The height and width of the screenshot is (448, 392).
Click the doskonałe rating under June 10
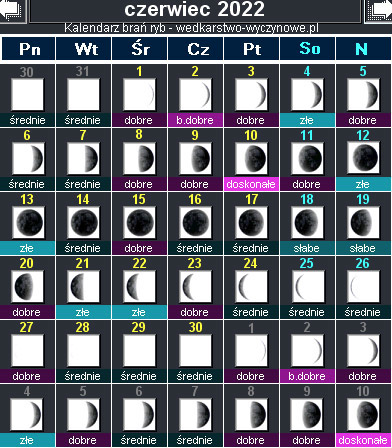point(251,184)
